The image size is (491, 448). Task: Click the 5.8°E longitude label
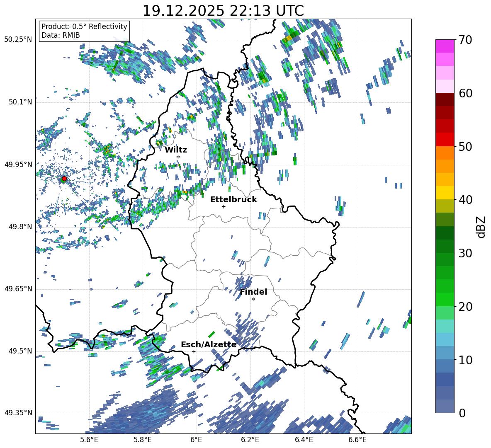(143, 440)
